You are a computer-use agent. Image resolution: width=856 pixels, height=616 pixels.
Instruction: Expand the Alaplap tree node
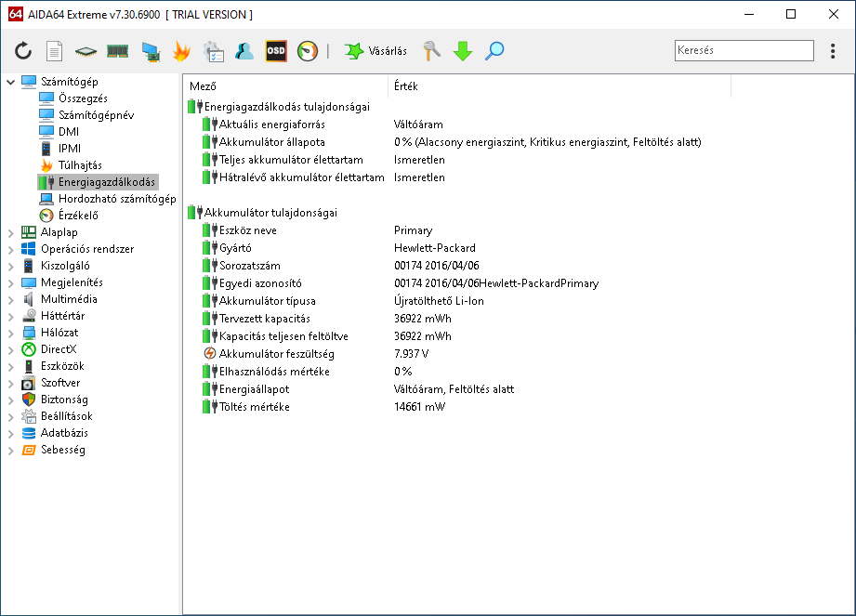tap(11, 232)
